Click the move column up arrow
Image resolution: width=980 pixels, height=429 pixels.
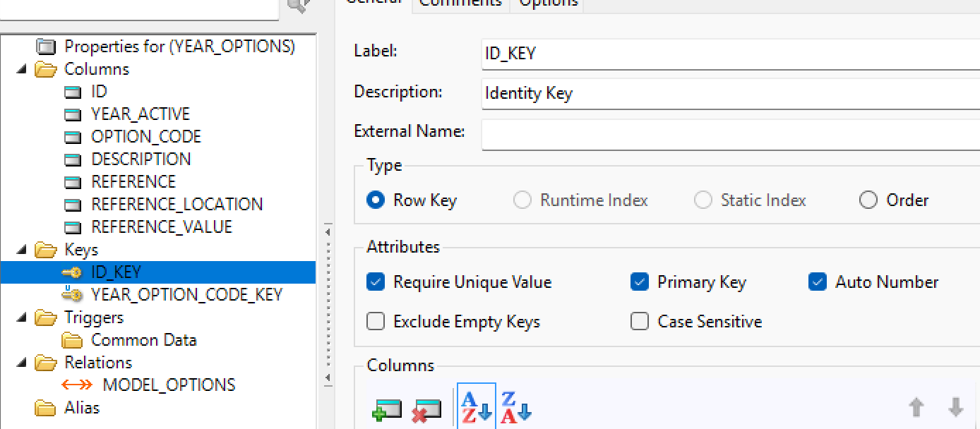[916, 407]
